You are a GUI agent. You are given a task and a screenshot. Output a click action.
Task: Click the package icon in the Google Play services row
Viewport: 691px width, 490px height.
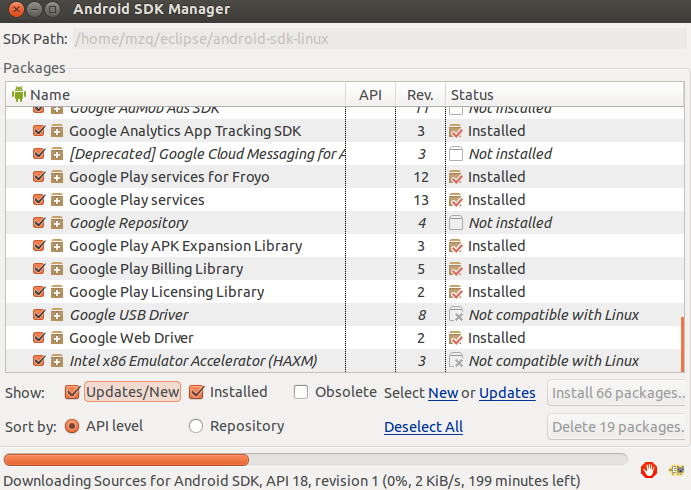pos(57,200)
